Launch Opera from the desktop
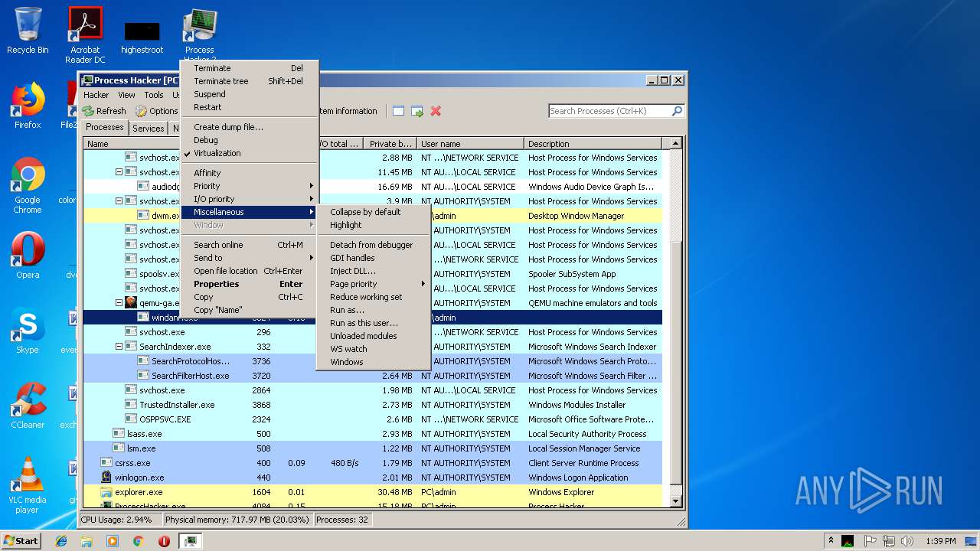 [x=28, y=256]
